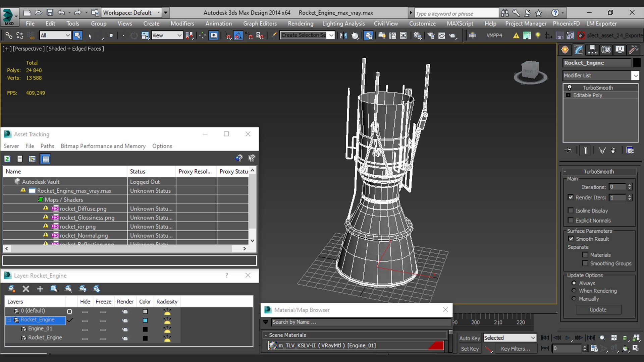Open the Create command panel tab
Screen dimensions: 644x362
tap(565, 50)
